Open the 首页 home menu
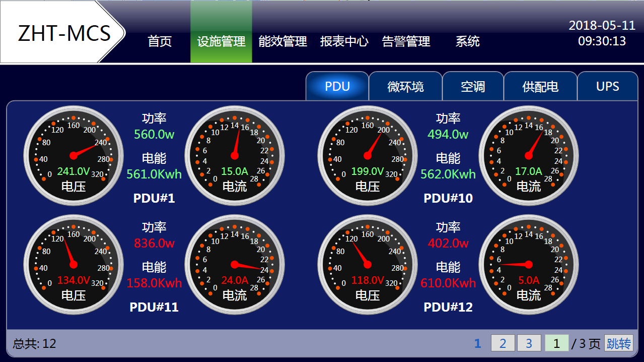 [160, 42]
